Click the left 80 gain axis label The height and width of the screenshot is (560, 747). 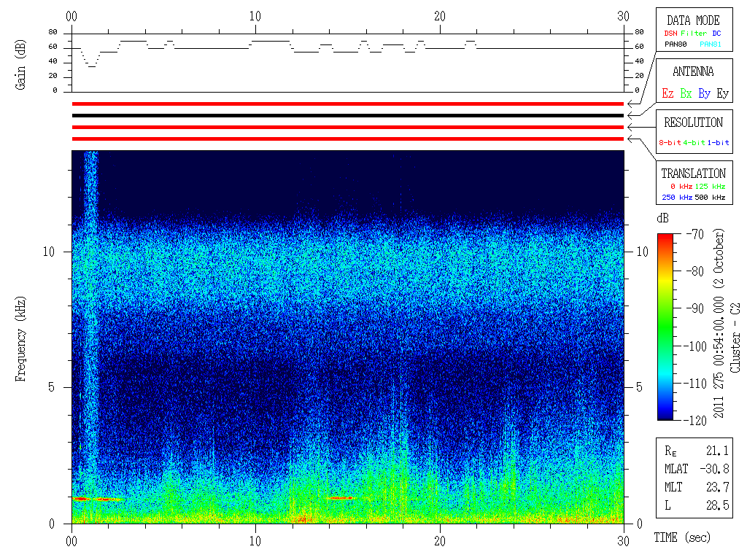coord(53,32)
